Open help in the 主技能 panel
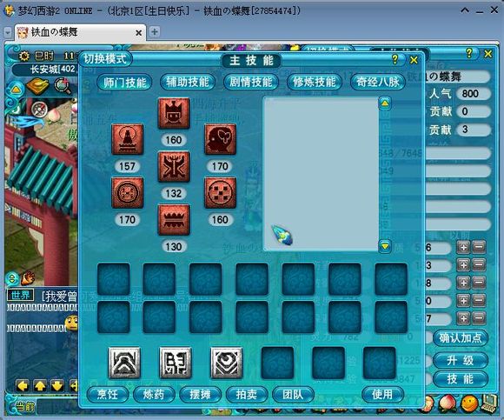This screenshot has width=504, height=420. pos(395,59)
